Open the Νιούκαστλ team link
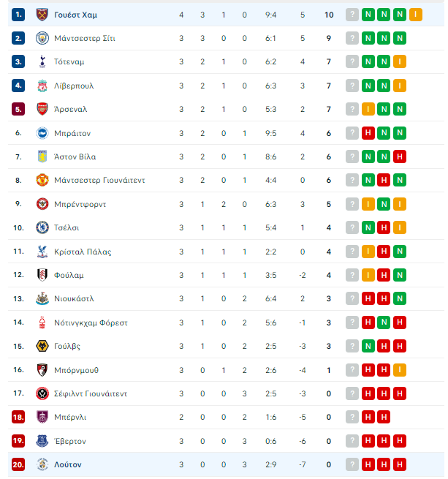The width and height of the screenshot is (448, 479). pos(74,298)
